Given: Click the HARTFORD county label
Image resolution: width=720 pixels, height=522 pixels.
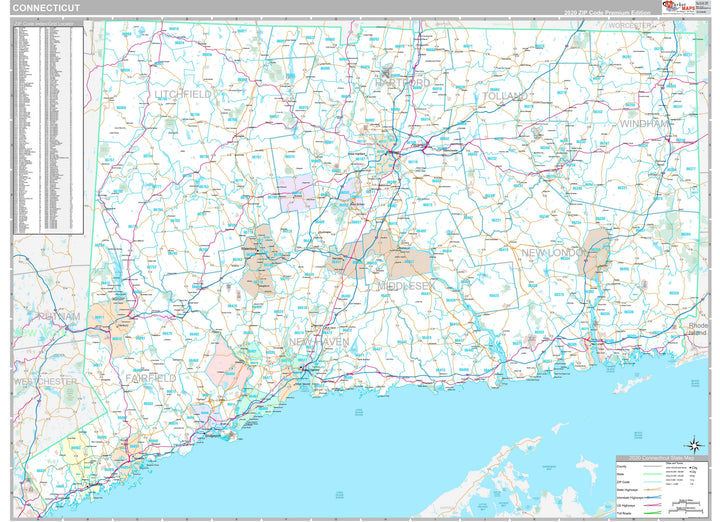Looking at the screenshot, I should [402, 83].
